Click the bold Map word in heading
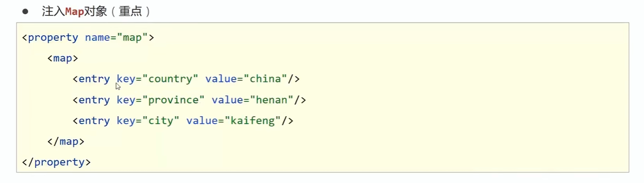 pos(74,12)
